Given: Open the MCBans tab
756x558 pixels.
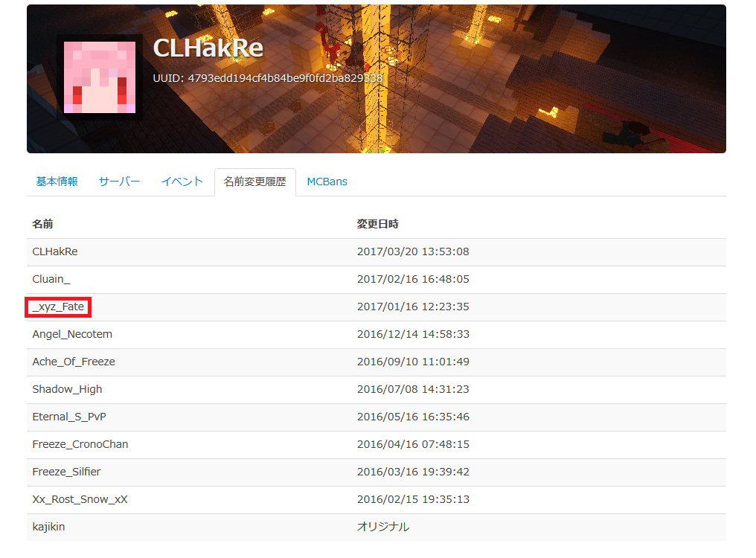Looking at the screenshot, I should coord(327,182).
